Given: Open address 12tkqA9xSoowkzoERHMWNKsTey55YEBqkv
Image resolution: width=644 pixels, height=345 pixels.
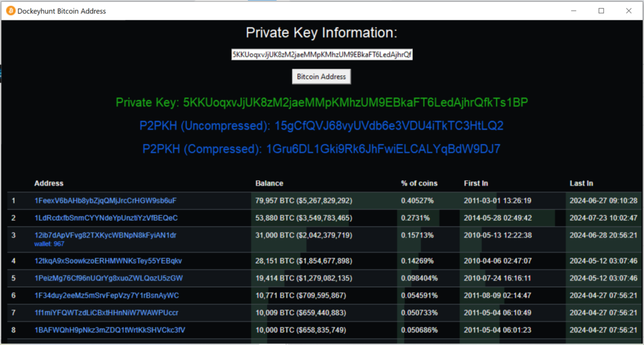Looking at the screenshot, I should 108,261.
